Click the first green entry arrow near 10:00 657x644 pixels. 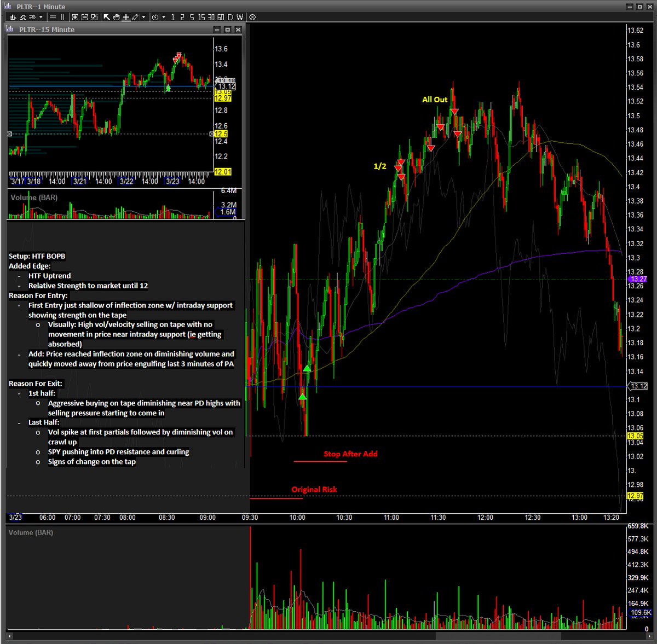302,396
